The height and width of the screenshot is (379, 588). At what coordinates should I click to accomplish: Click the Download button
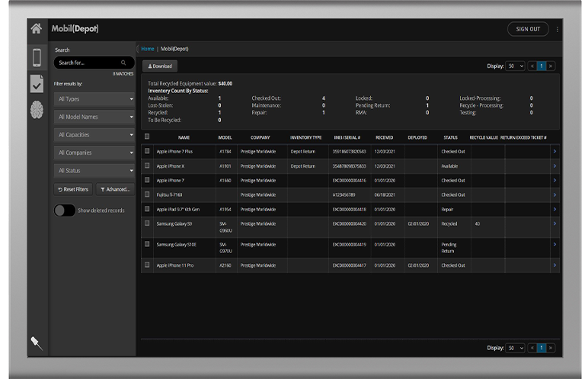[160, 66]
